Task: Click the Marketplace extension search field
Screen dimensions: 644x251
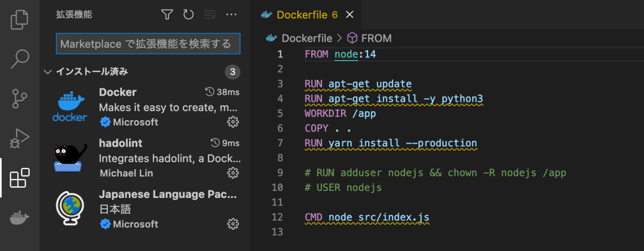Action: click(x=148, y=44)
